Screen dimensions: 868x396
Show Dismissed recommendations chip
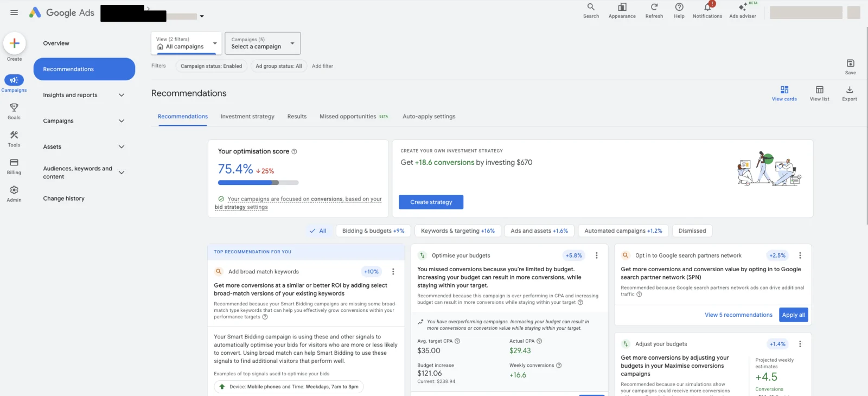(x=692, y=231)
